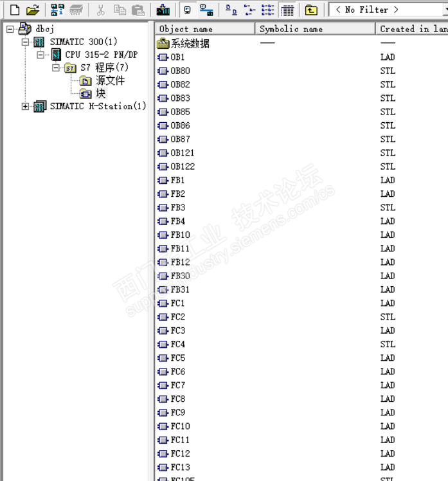Paste with the clipboard toolbar icon
This screenshot has width=448, height=481.
click(138, 10)
